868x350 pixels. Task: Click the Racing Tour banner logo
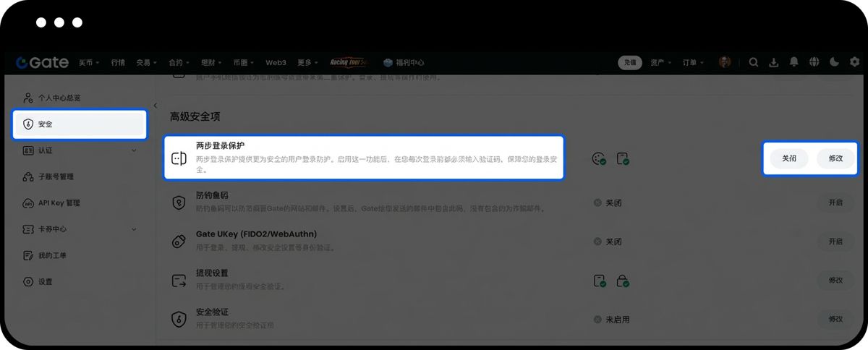(349, 62)
